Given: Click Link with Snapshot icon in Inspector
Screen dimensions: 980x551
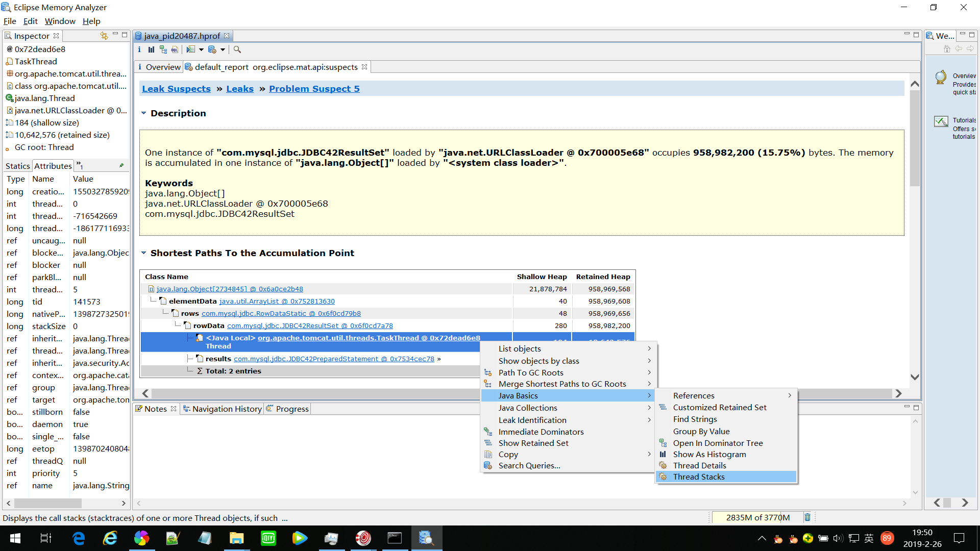Looking at the screenshot, I should coord(104,36).
